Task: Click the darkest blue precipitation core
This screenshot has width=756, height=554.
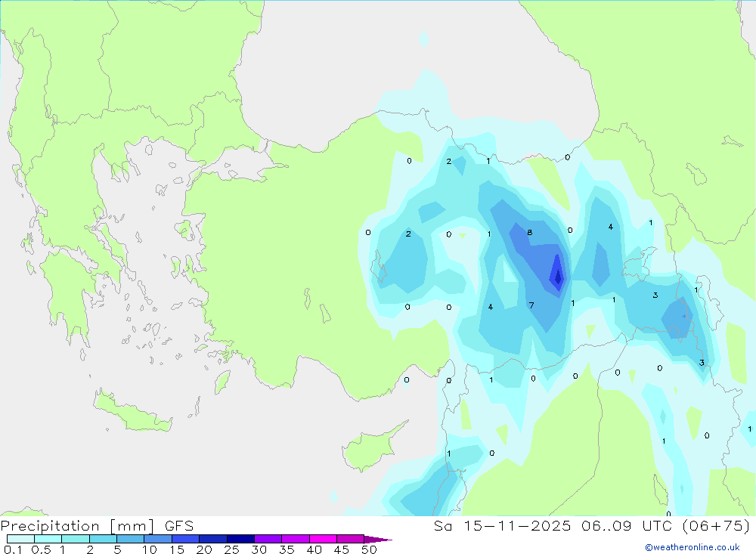Action: point(558,277)
